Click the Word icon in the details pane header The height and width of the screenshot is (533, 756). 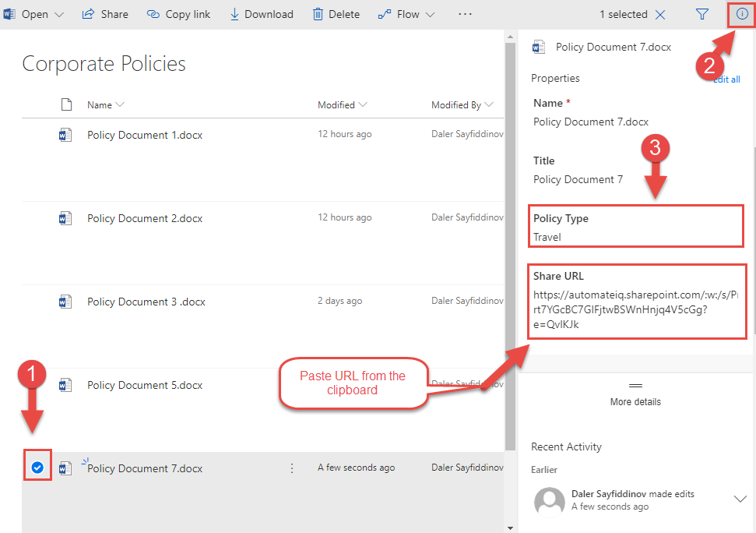click(x=539, y=47)
